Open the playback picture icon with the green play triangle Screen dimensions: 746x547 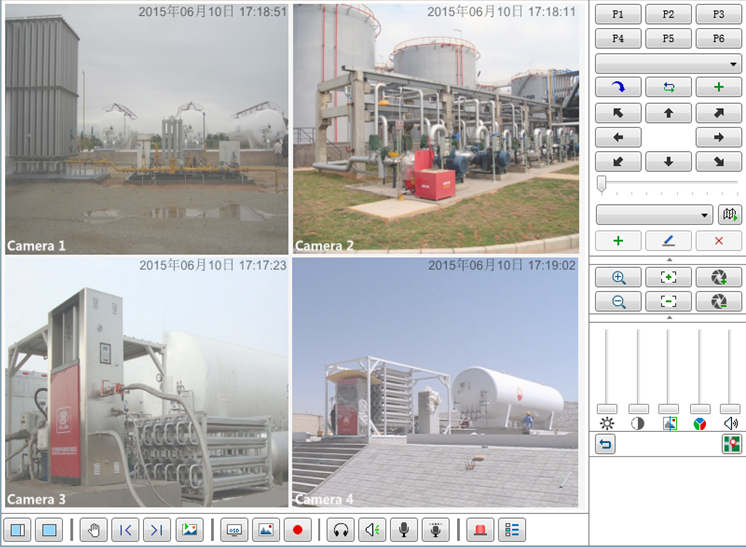click(x=189, y=530)
